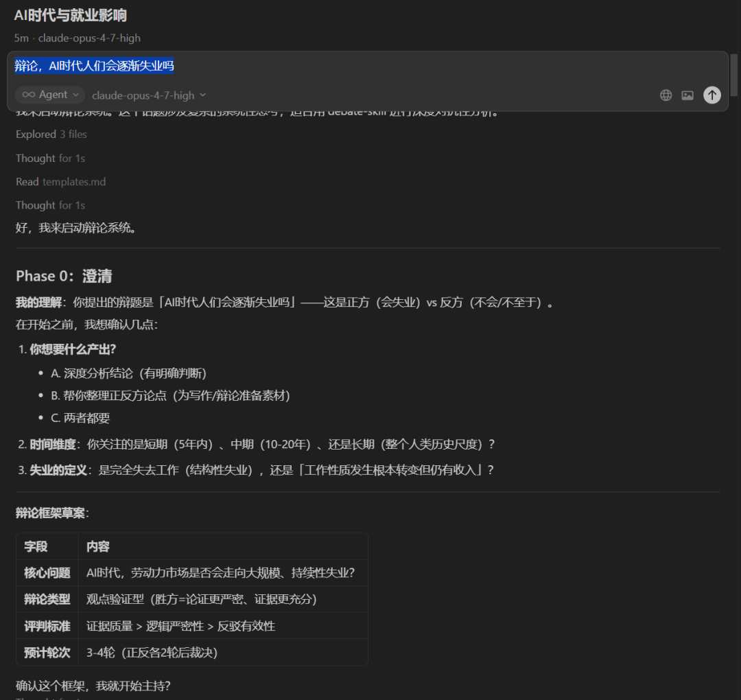Click option "B. 帮你整理正反方论点"
Image resolution: width=741 pixels, height=700 pixels.
pos(170,395)
